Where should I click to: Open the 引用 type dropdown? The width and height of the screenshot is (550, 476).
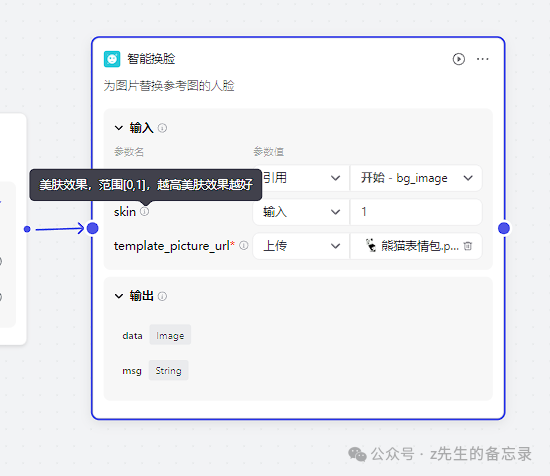coord(301,178)
